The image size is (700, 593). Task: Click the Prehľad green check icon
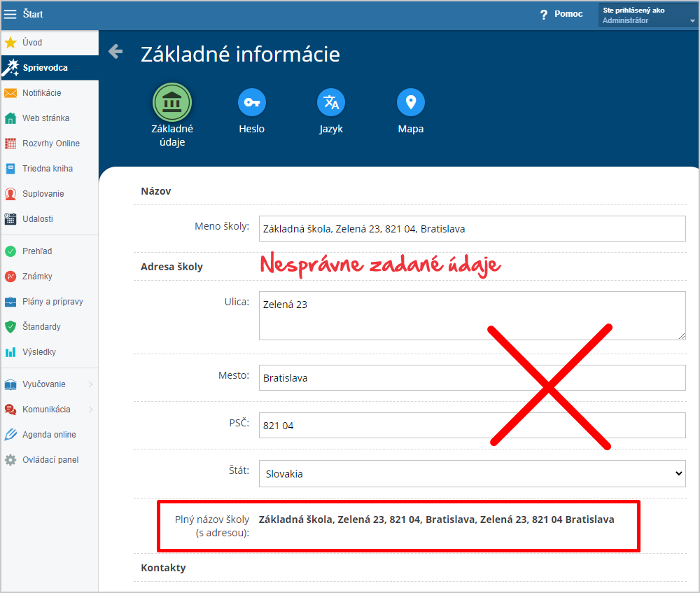pyautogui.click(x=10, y=251)
